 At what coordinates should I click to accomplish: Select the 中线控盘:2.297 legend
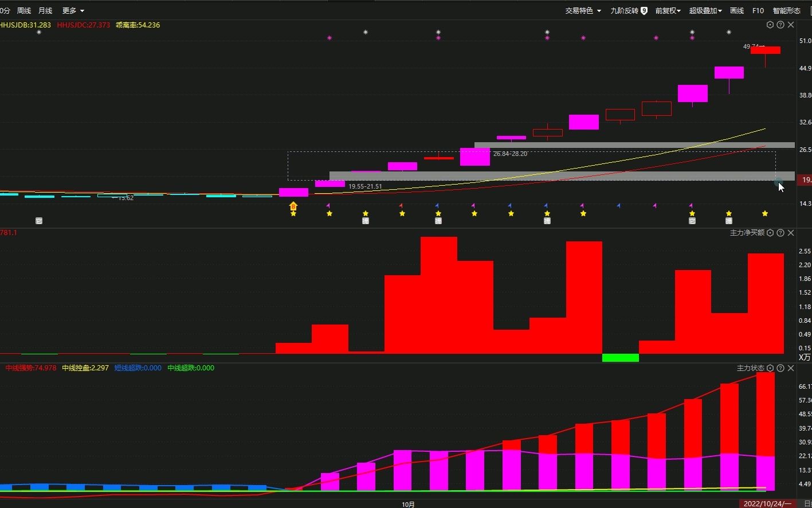85,368
